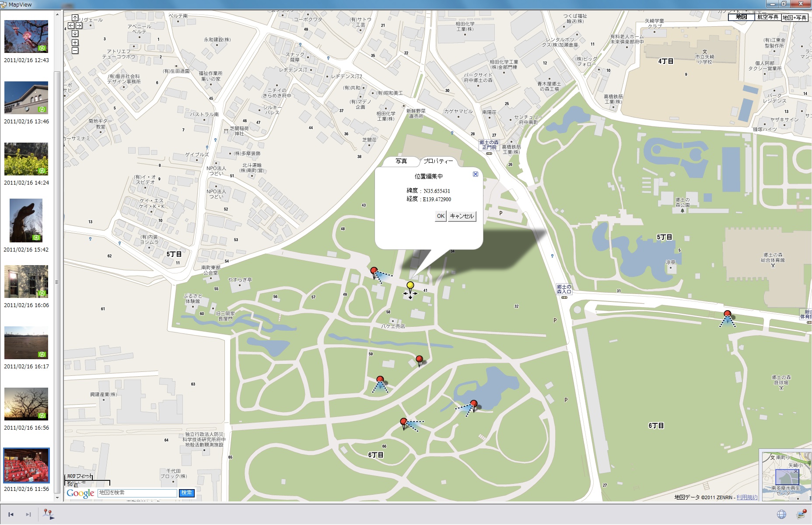Cancel position edit with キャンセル

pos(462,216)
